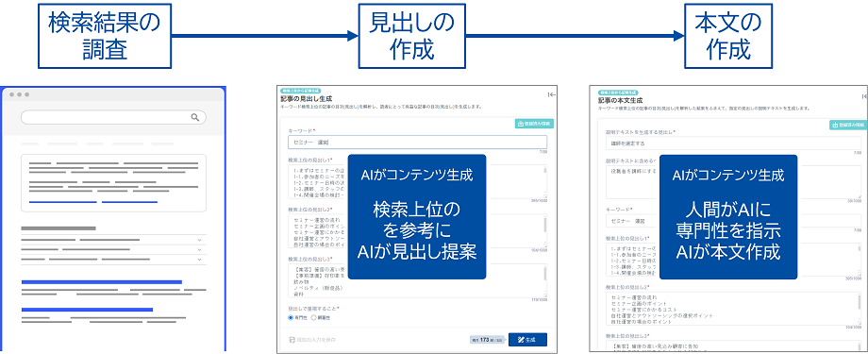
Task: Expand the second accordion chevron in browser mockup
Action: pyautogui.click(x=199, y=250)
